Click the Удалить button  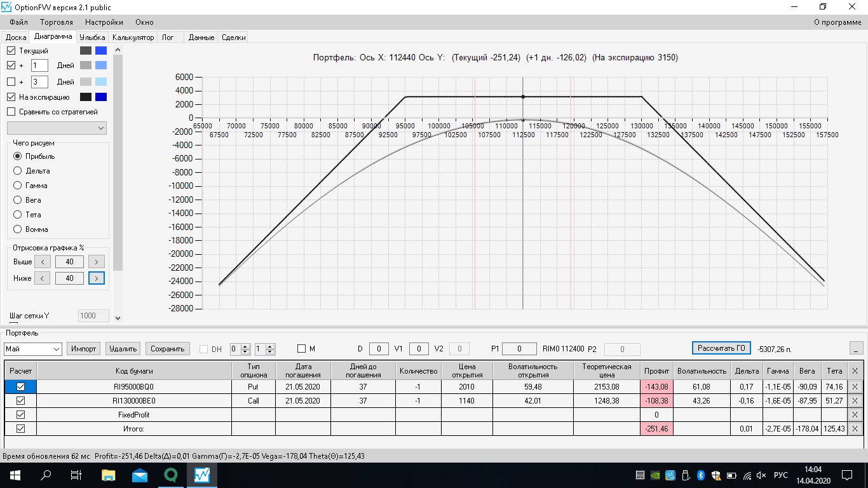123,349
